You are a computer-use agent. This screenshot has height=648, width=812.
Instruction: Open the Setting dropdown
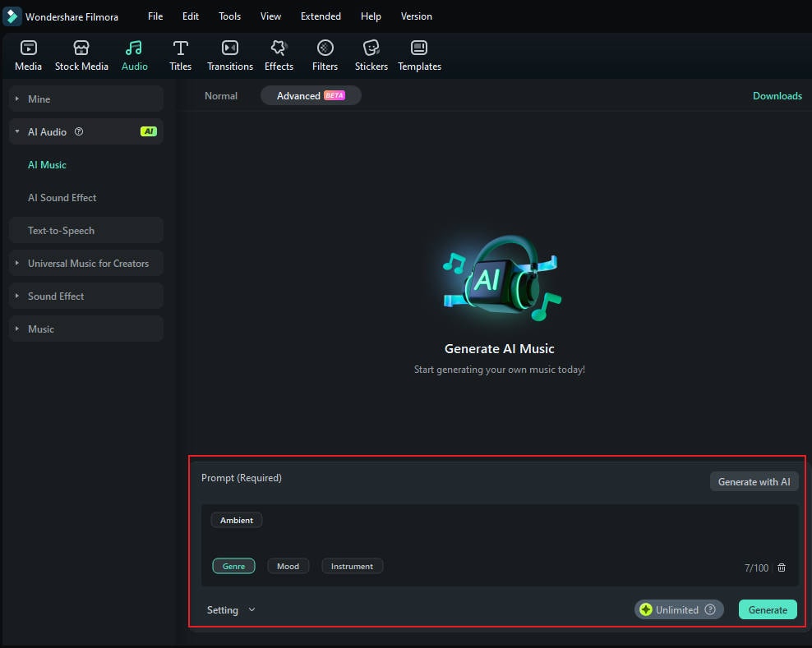pos(231,609)
